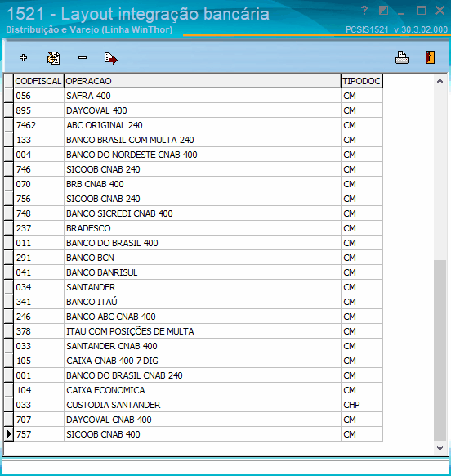This screenshot has width=451, height=476.
Task: Select the CAIXA ECONOMICA row
Action: 193,390
